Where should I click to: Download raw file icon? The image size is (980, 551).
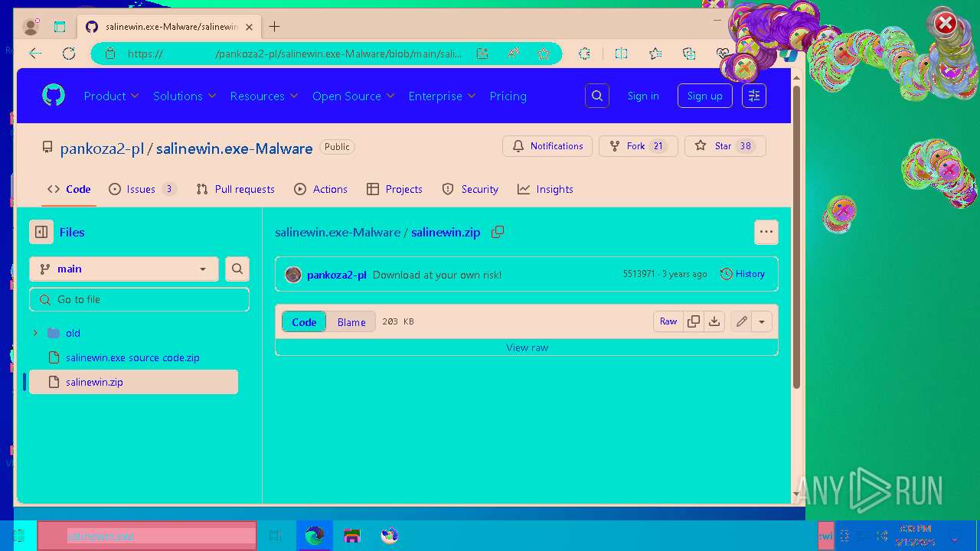[x=714, y=321]
